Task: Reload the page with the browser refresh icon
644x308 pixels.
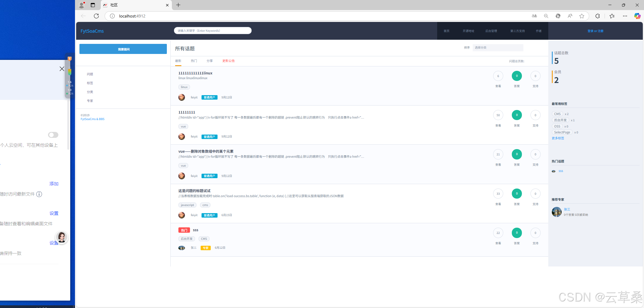Action: (96, 16)
